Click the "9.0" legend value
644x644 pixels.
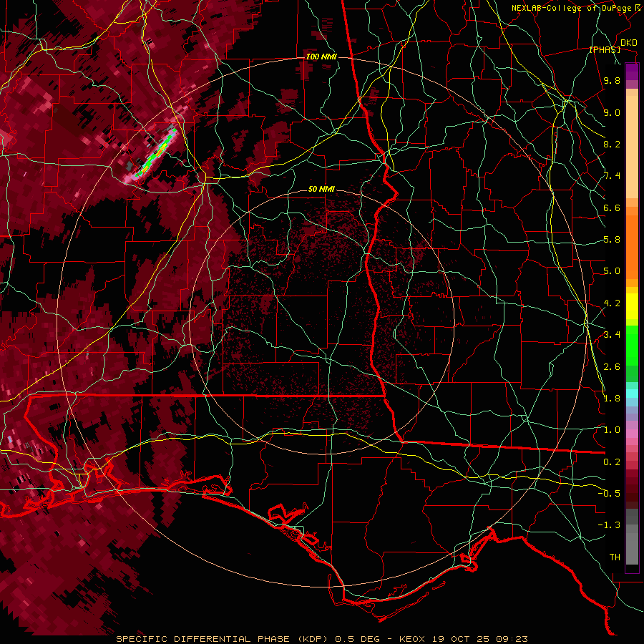(612, 112)
